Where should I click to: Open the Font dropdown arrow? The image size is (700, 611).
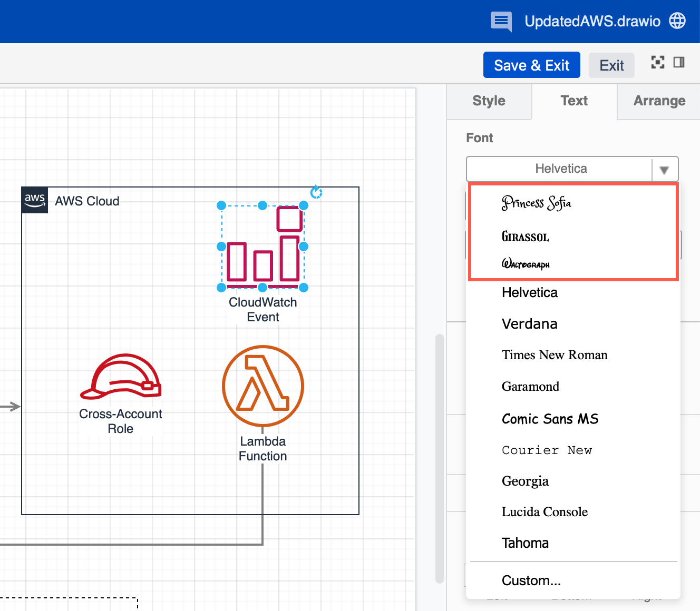(665, 169)
